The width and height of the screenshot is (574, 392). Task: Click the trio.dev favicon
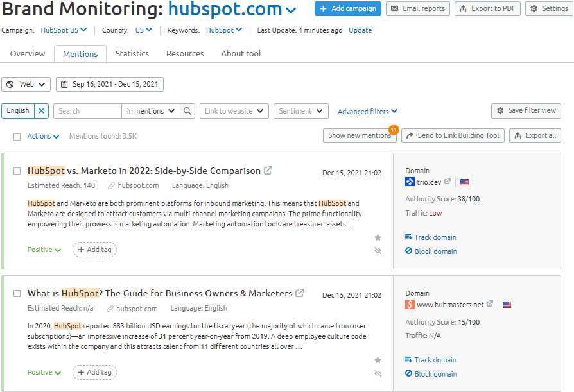[x=410, y=182]
